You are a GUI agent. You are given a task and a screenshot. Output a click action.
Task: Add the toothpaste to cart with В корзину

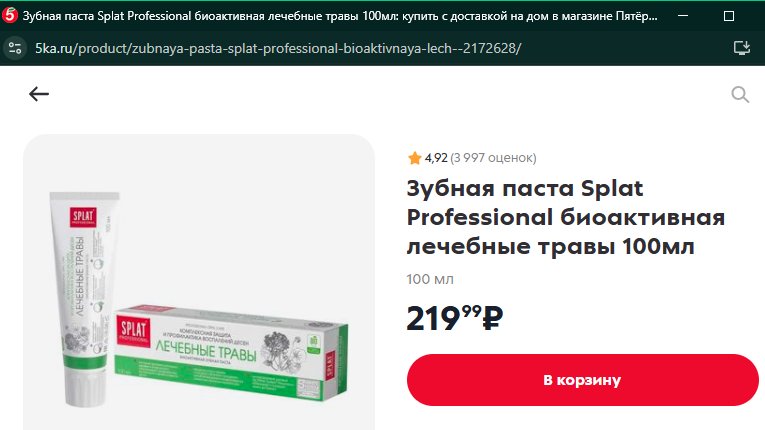point(583,380)
